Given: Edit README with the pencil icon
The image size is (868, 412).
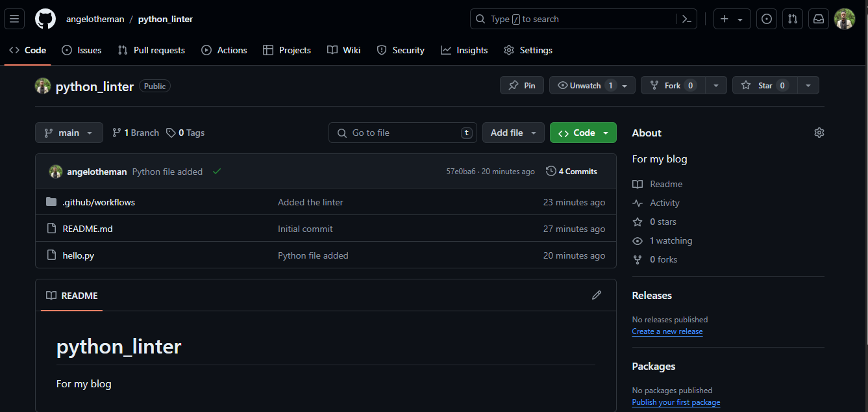Looking at the screenshot, I should pyautogui.click(x=597, y=295).
